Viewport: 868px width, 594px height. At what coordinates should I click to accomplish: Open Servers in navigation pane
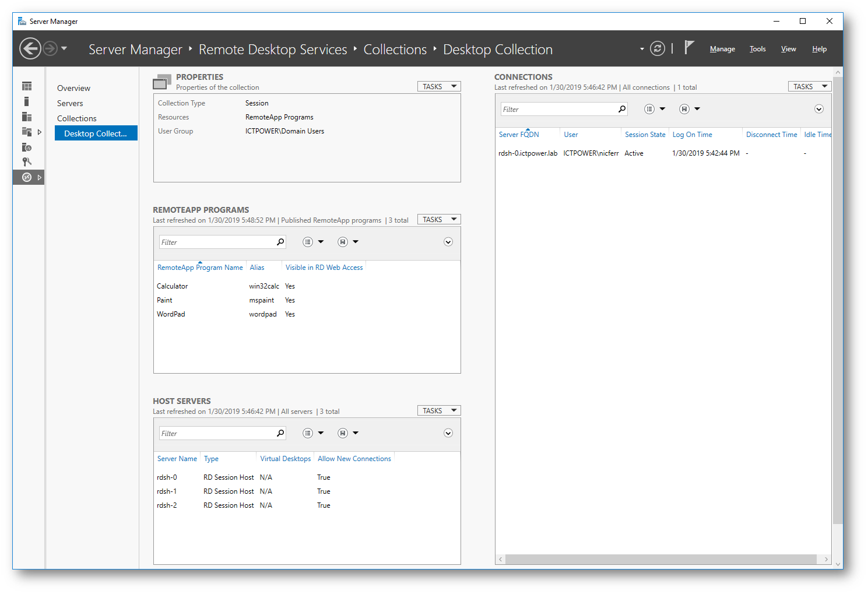tap(70, 103)
